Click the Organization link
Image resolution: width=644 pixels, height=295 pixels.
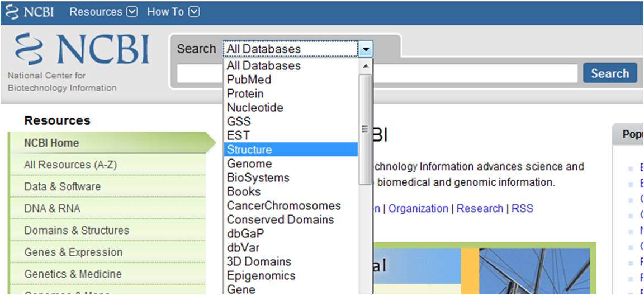click(x=418, y=209)
